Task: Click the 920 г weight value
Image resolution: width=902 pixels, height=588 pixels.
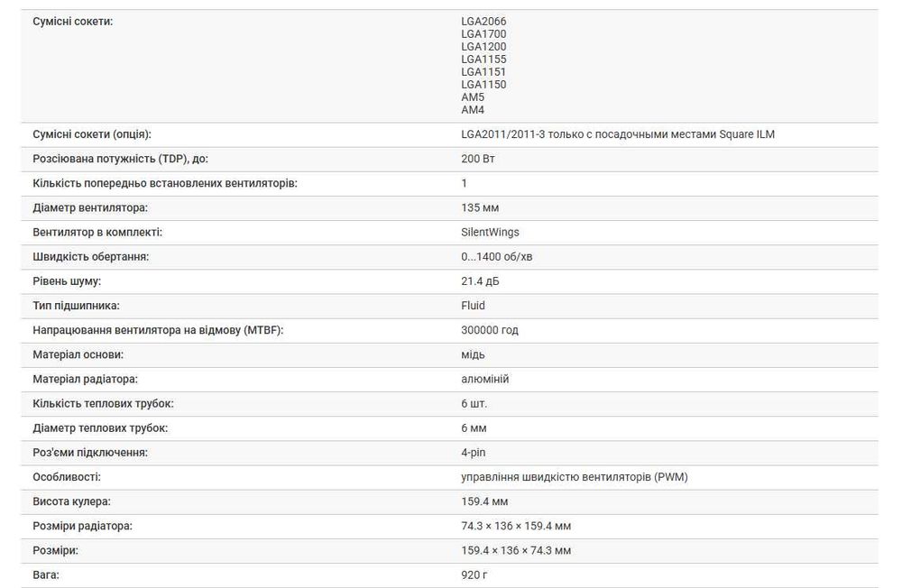Action: pyautogui.click(x=474, y=574)
